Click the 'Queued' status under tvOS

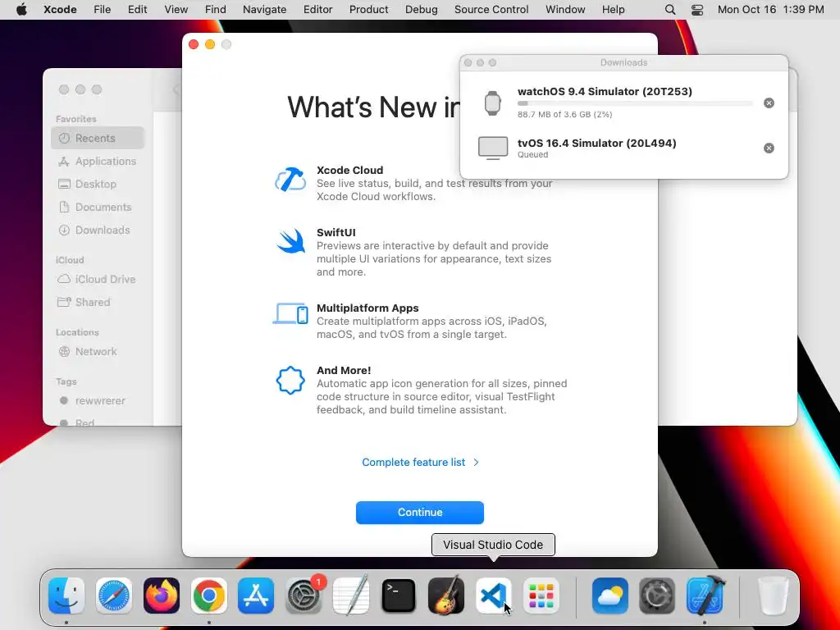point(532,155)
